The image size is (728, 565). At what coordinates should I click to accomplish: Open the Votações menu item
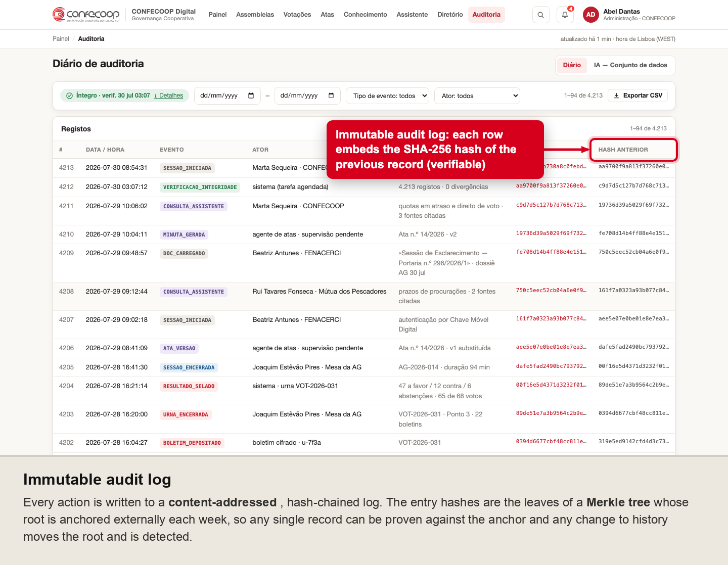297,15
